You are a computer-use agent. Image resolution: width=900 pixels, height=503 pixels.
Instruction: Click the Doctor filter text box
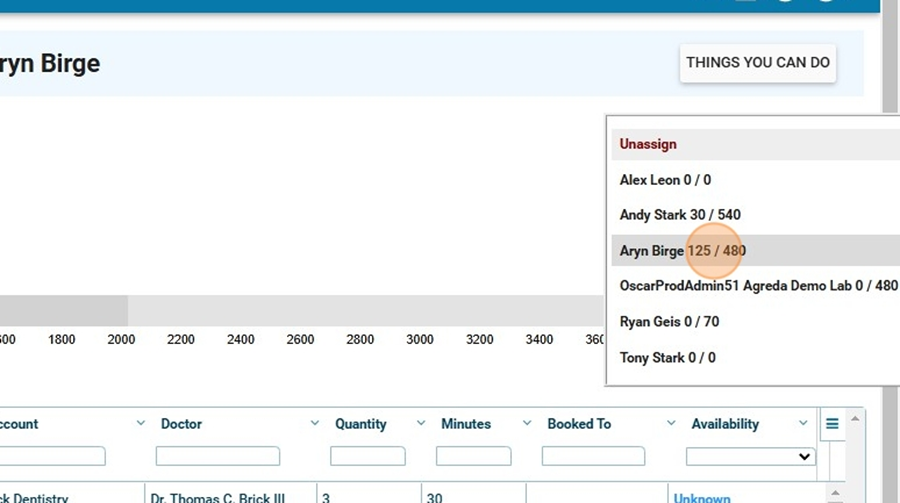click(217, 456)
